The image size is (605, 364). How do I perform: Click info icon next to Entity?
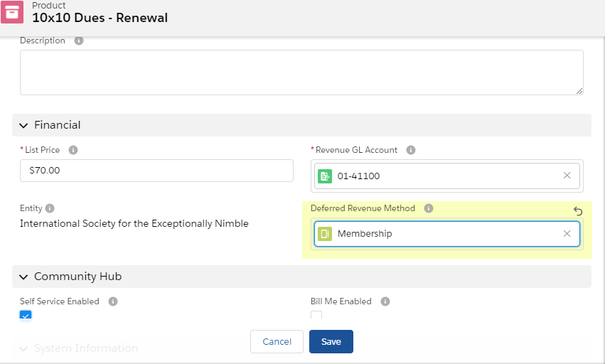49,208
